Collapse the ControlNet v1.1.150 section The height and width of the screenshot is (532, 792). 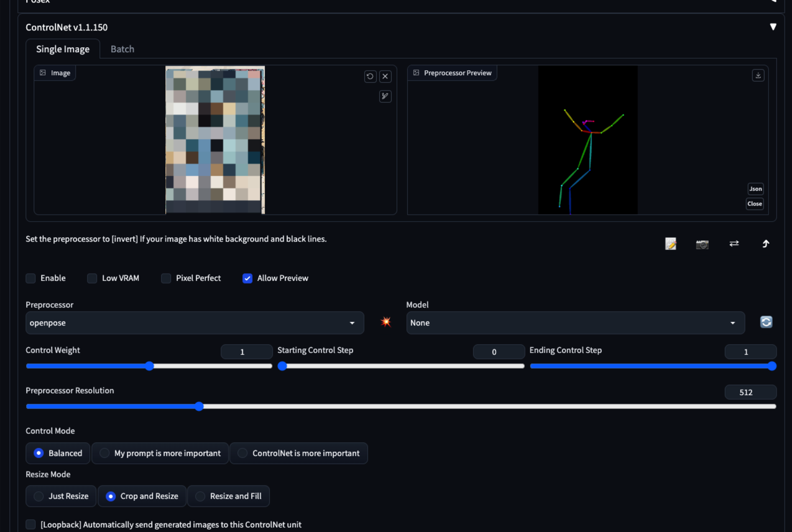tap(773, 27)
